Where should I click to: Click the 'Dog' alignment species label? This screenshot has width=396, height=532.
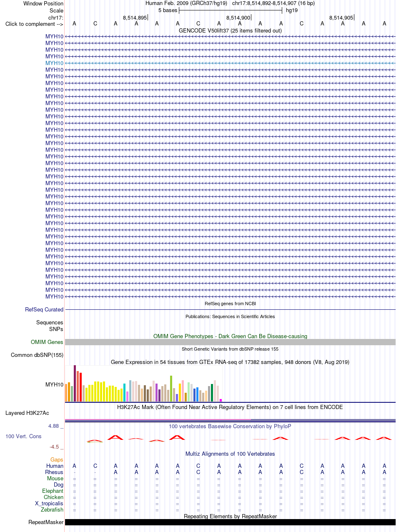point(59,485)
